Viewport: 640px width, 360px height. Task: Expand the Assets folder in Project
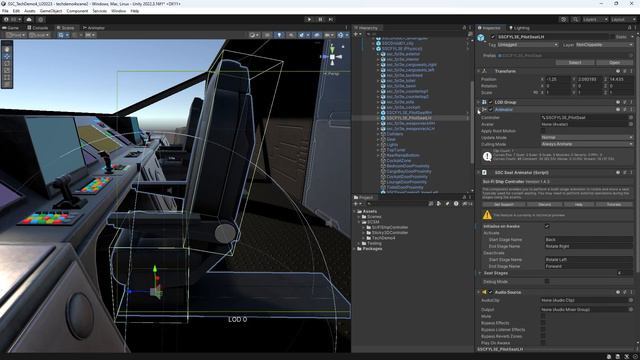tap(355, 211)
